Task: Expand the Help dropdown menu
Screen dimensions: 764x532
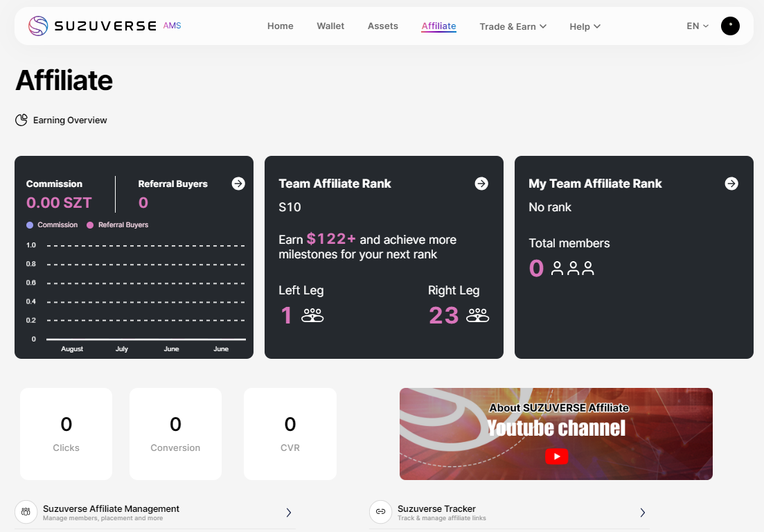Action: coord(585,26)
